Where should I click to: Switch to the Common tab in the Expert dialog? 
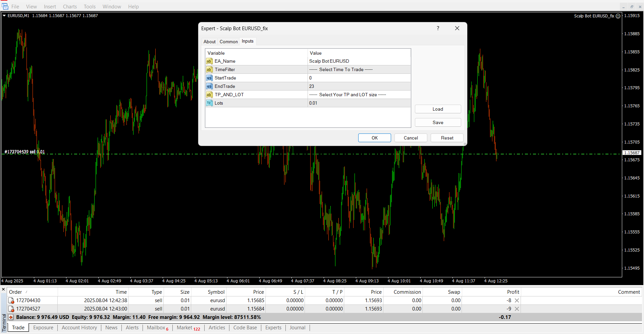(228, 42)
